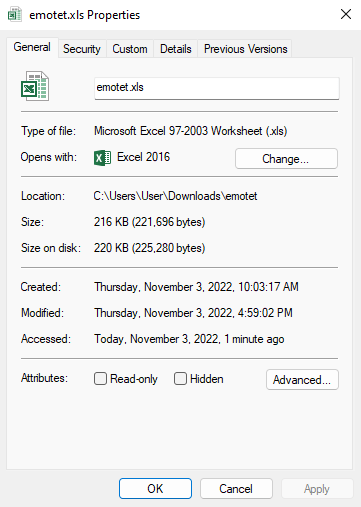Image resolution: width=361 pixels, height=507 pixels.
Task: Click the 'Attributes:' label
Action: 44,378
